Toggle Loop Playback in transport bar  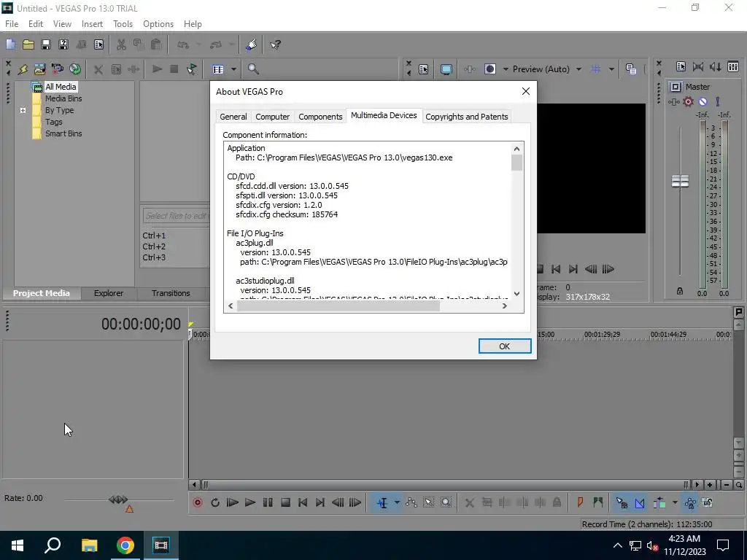[215, 502]
